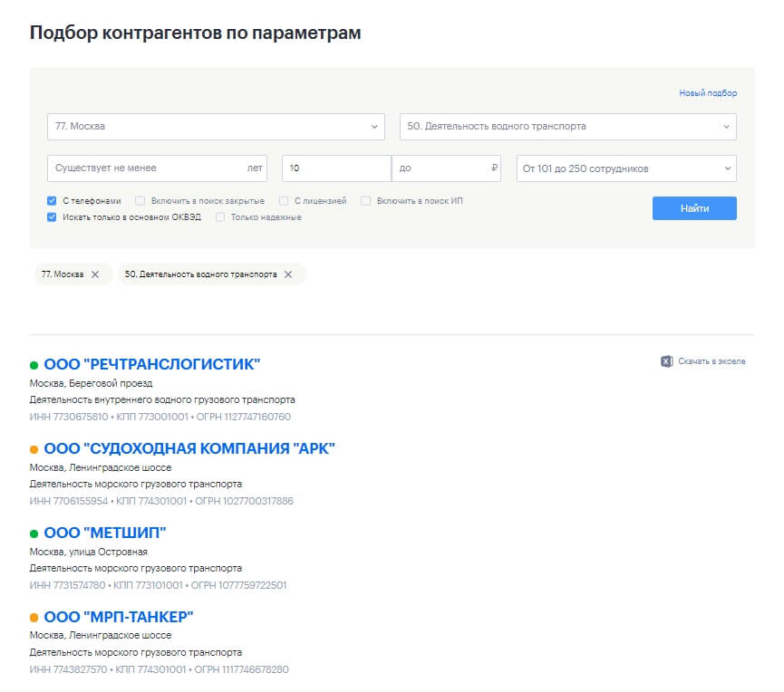Enable 'Включить в поиск закрытые' checkbox
This screenshot has height=692, width=784.
coord(140,201)
